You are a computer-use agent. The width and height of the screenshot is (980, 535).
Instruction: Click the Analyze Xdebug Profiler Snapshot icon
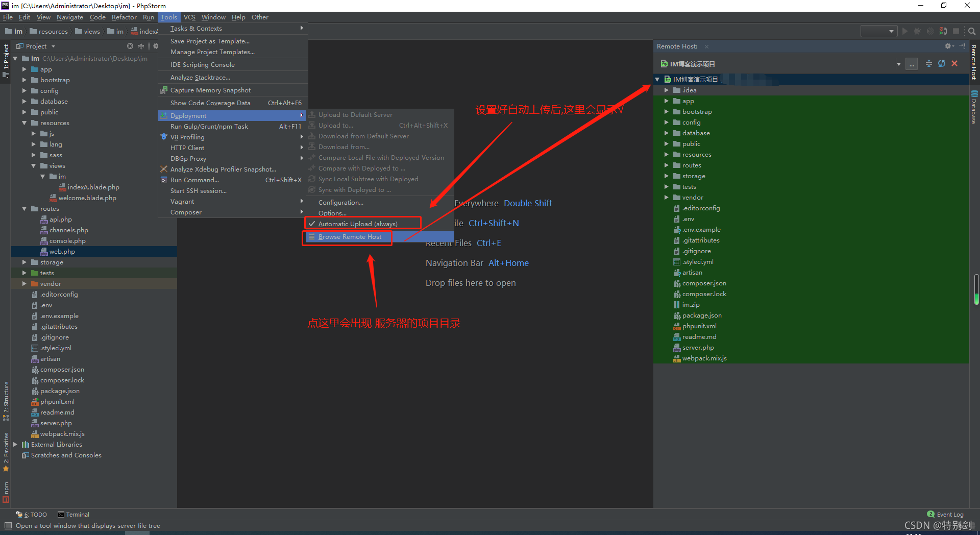point(164,169)
